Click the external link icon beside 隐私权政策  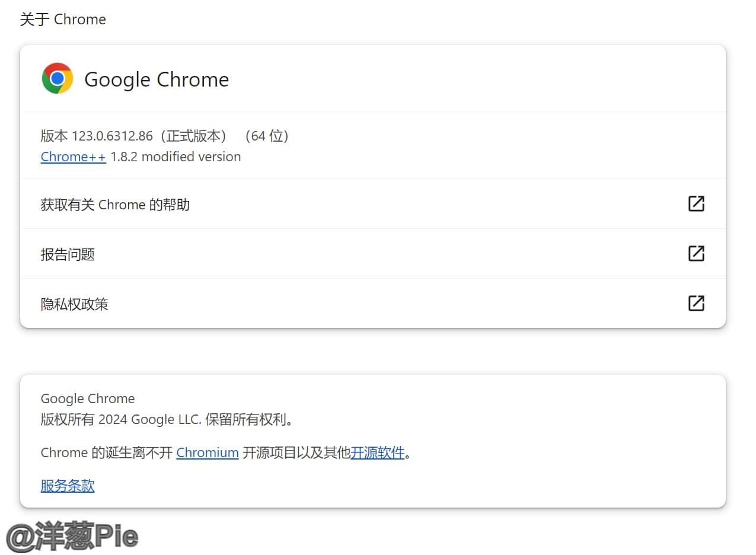696,304
